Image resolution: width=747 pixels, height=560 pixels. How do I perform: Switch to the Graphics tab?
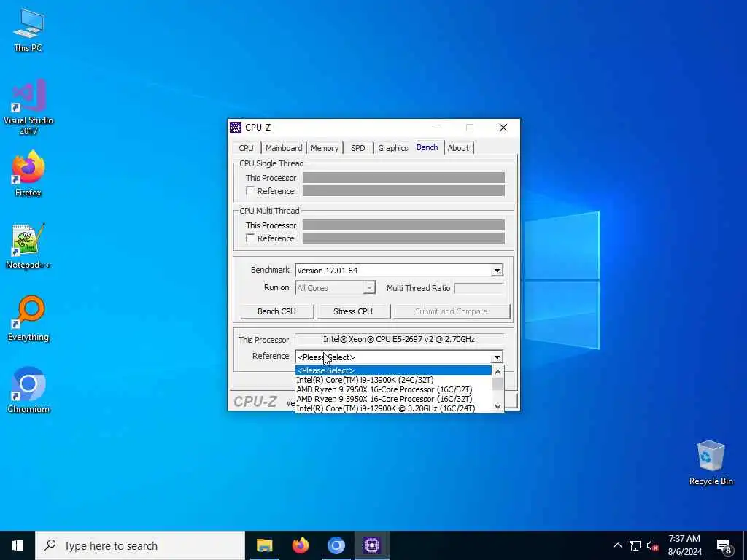click(393, 148)
